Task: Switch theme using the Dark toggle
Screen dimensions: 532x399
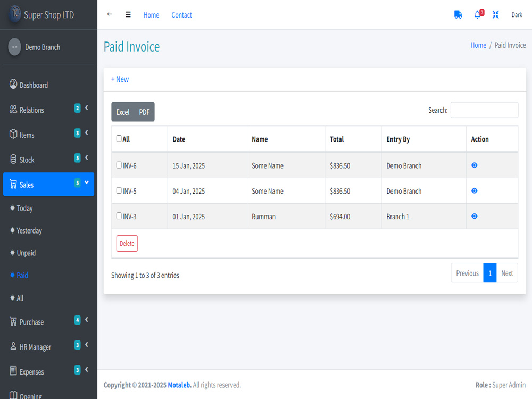Action: point(517,15)
